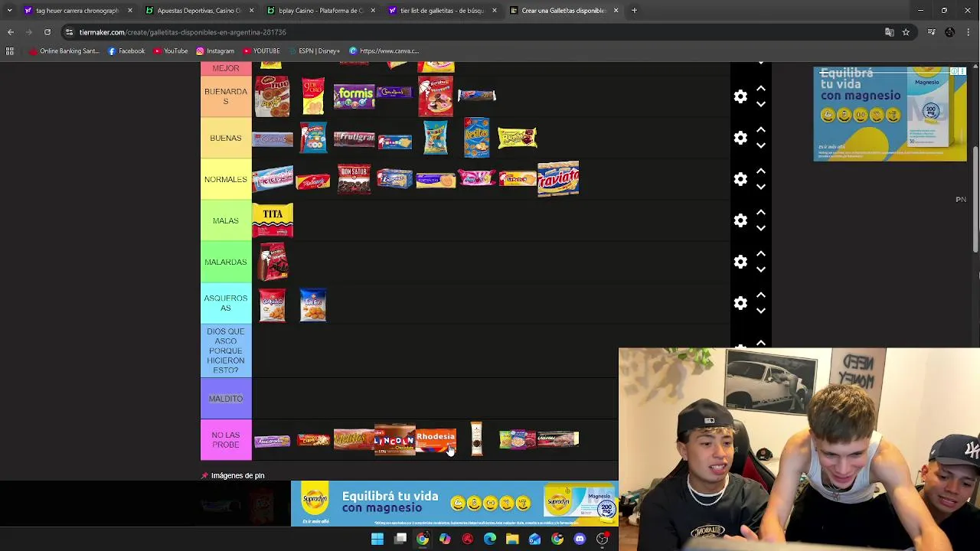Viewport: 980px width, 551px height.
Task: Move BUENAS tier row down
Action: pos(761,145)
